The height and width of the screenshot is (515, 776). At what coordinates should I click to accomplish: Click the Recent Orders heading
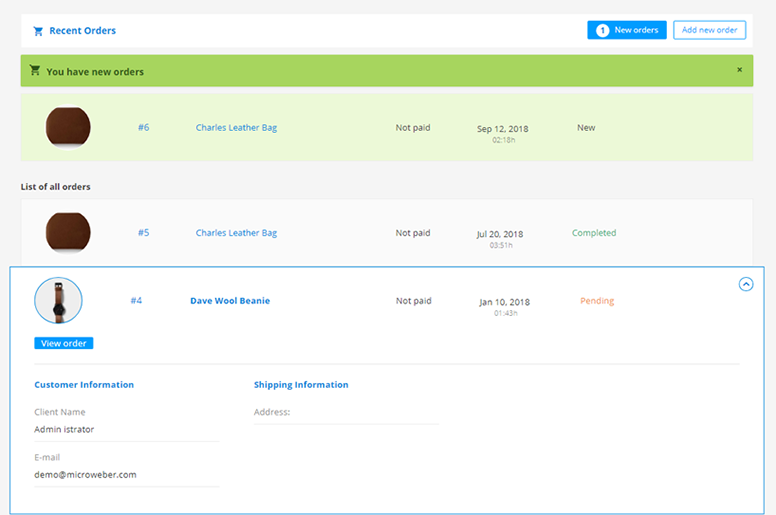point(83,31)
